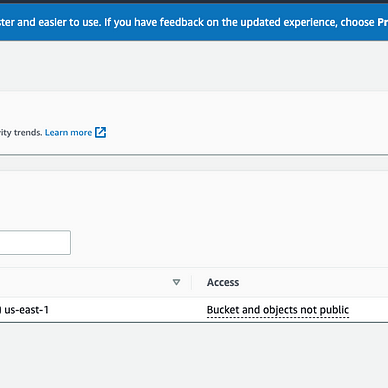This screenshot has width=388, height=388.
Task: Select the bucket row in the table
Action: [x=194, y=310]
